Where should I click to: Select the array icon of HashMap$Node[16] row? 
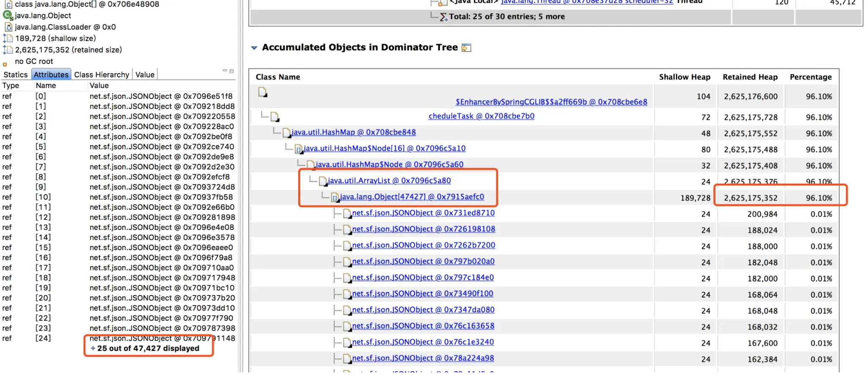(x=299, y=149)
